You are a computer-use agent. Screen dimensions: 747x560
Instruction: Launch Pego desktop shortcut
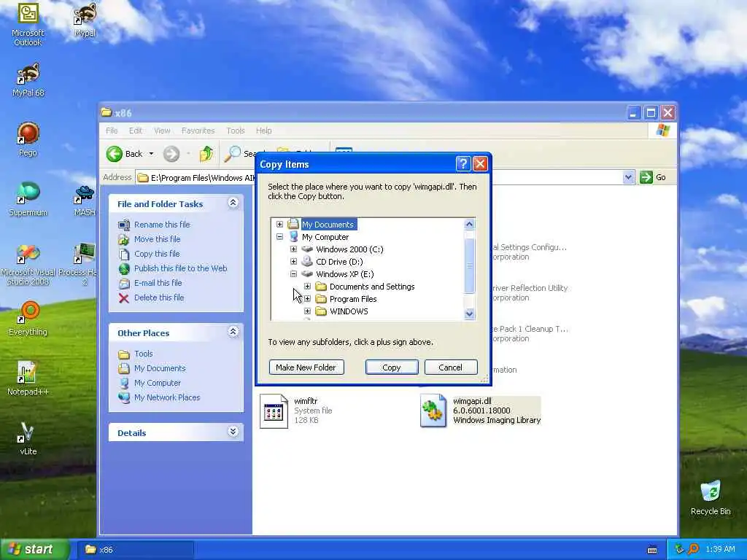[x=28, y=139]
